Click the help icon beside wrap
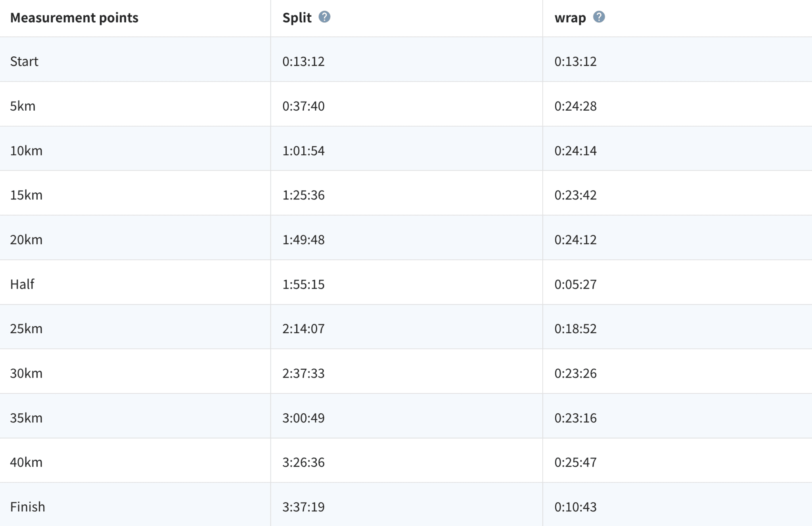812x526 pixels. 599,17
